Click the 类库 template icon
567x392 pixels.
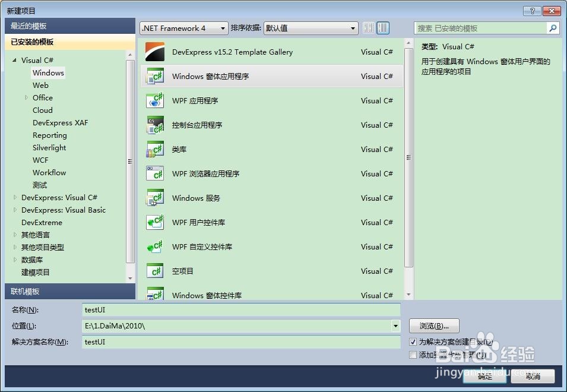[x=155, y=149]
